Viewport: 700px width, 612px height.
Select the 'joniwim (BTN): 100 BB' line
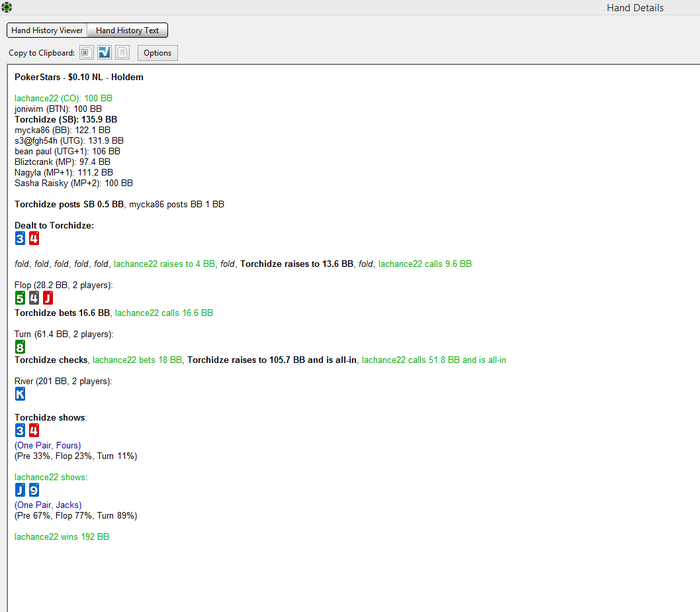tap(58, 109)
